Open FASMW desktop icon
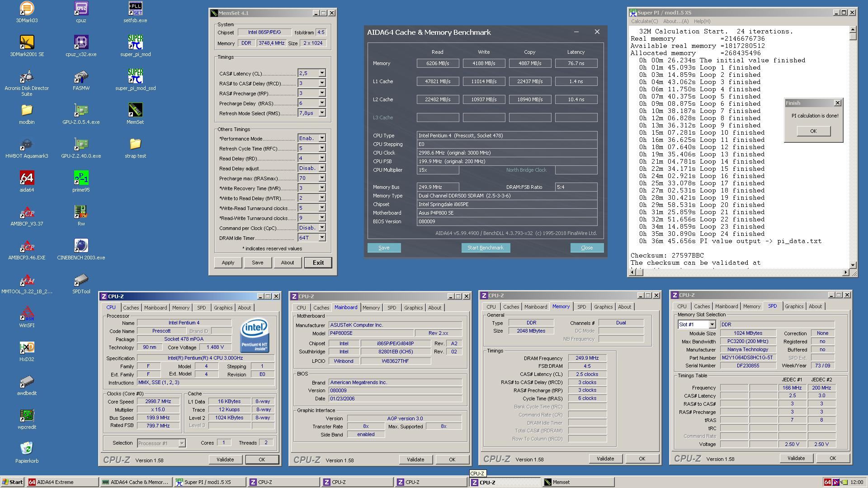Screen dimensions: 868x488 click(x=81, y=80)
